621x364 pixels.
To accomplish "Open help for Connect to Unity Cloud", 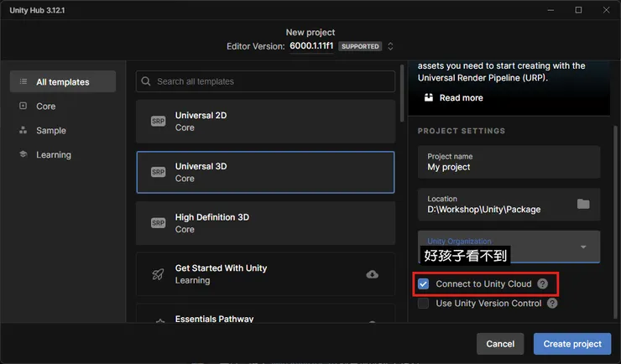I will (543, 283).
